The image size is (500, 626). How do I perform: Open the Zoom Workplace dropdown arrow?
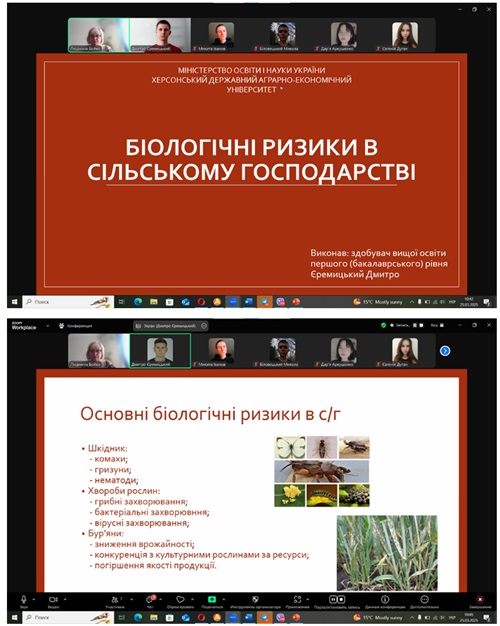pyautogui.click(x=48, y=326)
